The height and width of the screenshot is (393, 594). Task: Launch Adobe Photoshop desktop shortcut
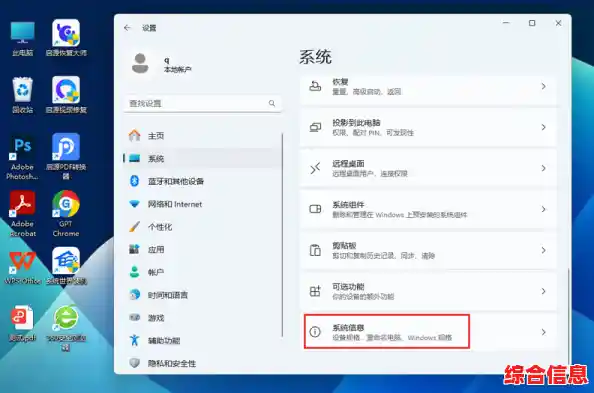pos(22,157)
